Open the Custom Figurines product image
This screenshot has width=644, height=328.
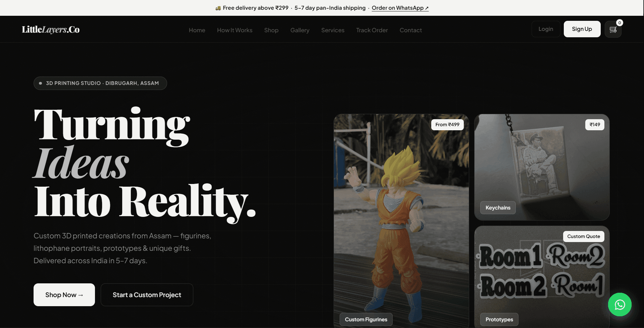click(401, 220)
